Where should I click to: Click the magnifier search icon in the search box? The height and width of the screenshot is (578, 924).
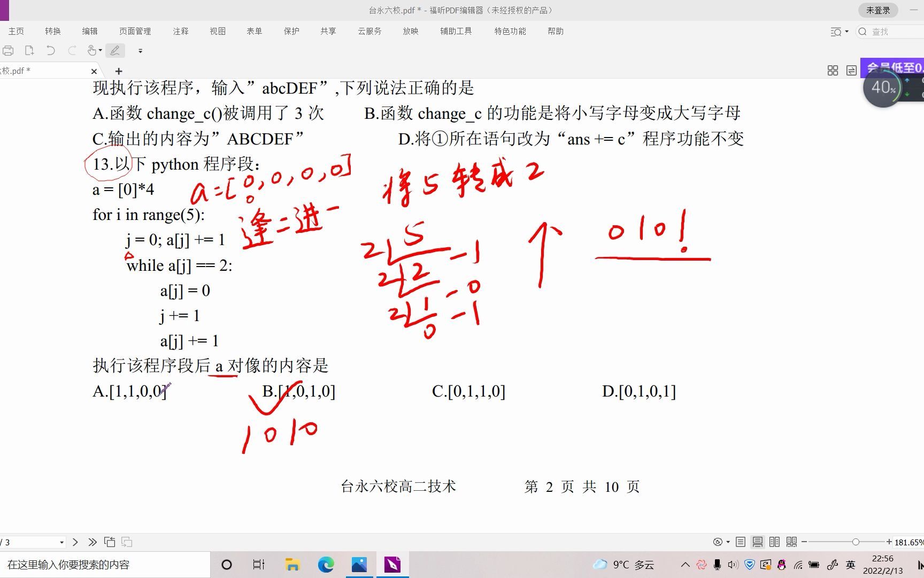click(x=862, y=32)
